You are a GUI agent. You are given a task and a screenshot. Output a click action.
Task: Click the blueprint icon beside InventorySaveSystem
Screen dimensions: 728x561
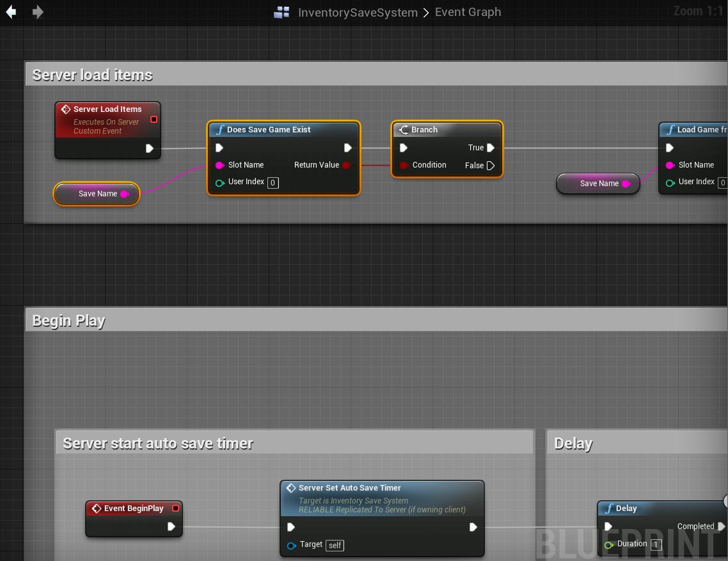pyautogui.click(x=281, y=12)
